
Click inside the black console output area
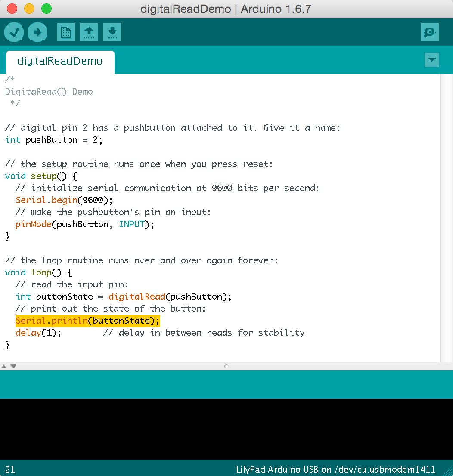coord(226,428)
